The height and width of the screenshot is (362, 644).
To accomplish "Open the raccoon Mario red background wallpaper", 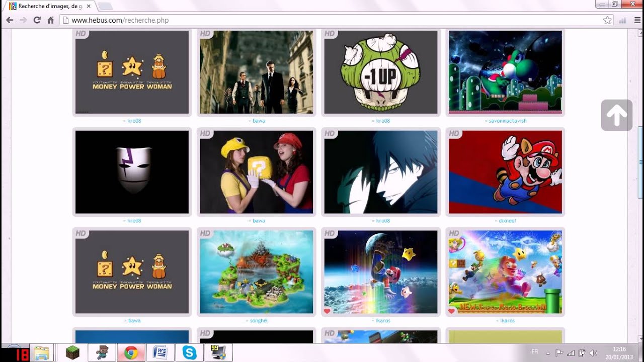I will [x=505, y=172].
